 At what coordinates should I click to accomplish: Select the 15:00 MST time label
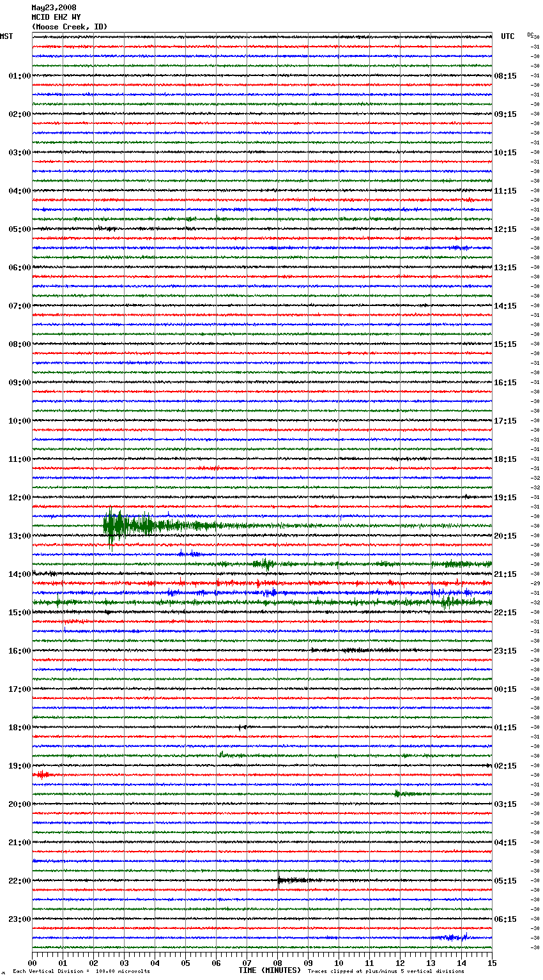20,613
